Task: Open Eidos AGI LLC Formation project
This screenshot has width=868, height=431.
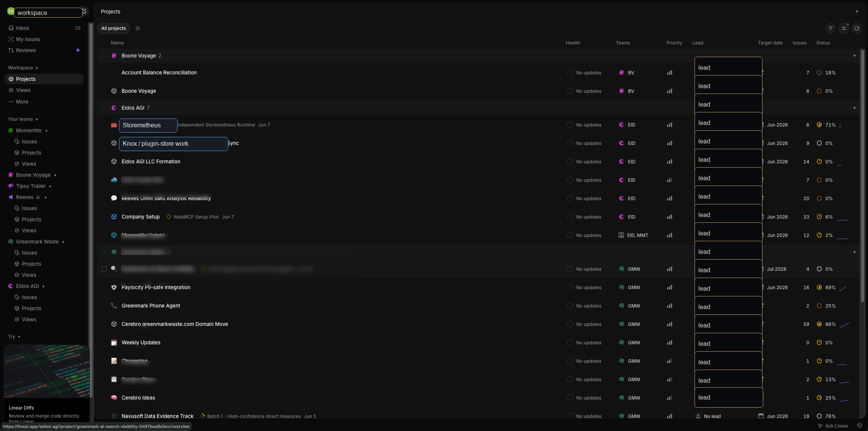Action: click(151, 161)
